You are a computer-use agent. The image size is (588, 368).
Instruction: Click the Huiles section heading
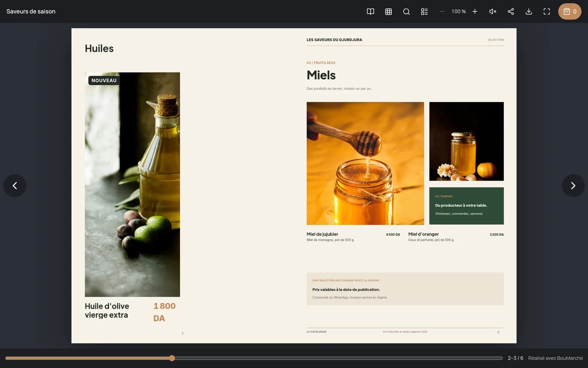(99, 49)
